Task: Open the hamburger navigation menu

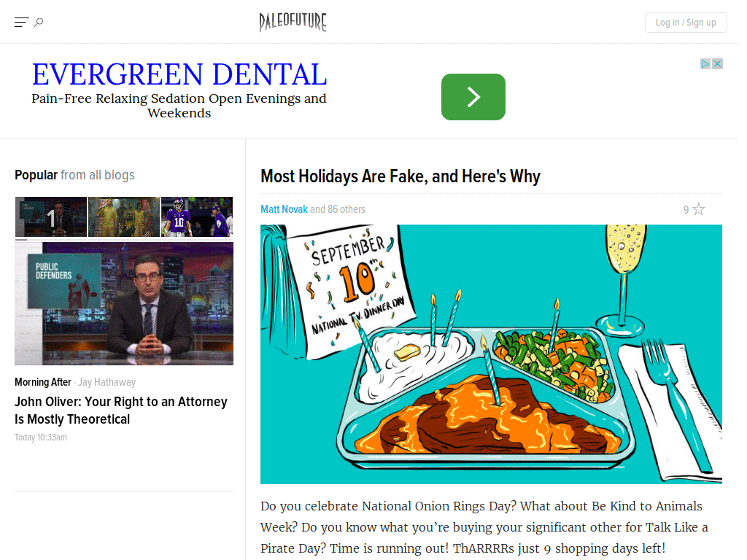Action: tap(20, 21)
